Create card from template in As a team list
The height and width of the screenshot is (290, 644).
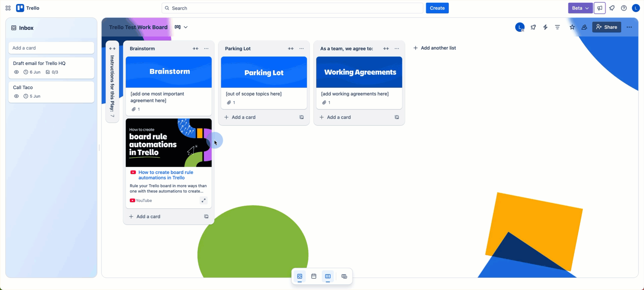397,117
